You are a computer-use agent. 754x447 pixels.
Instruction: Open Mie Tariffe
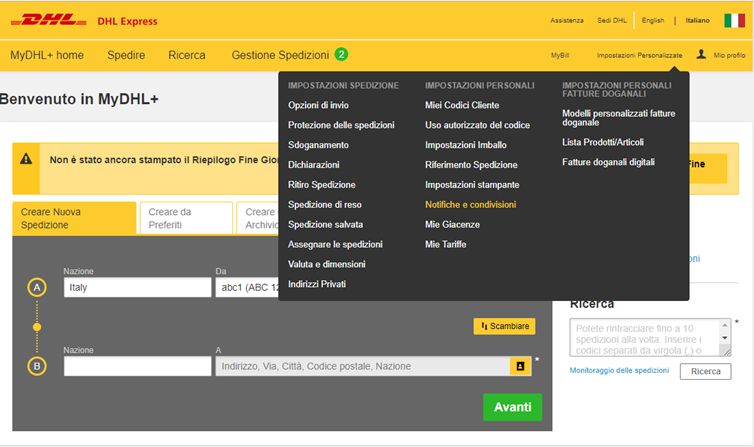point(446,244)
